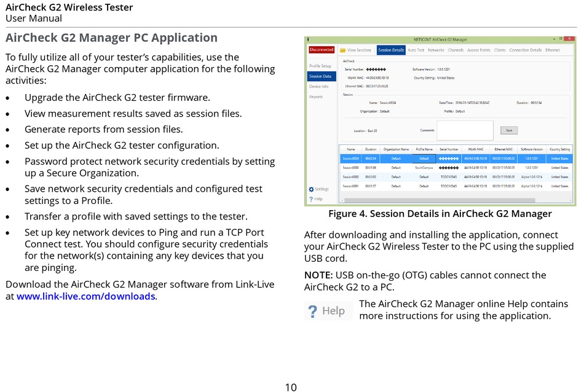
Task: Select the Session0002 table row
Action: click(456, 177)
